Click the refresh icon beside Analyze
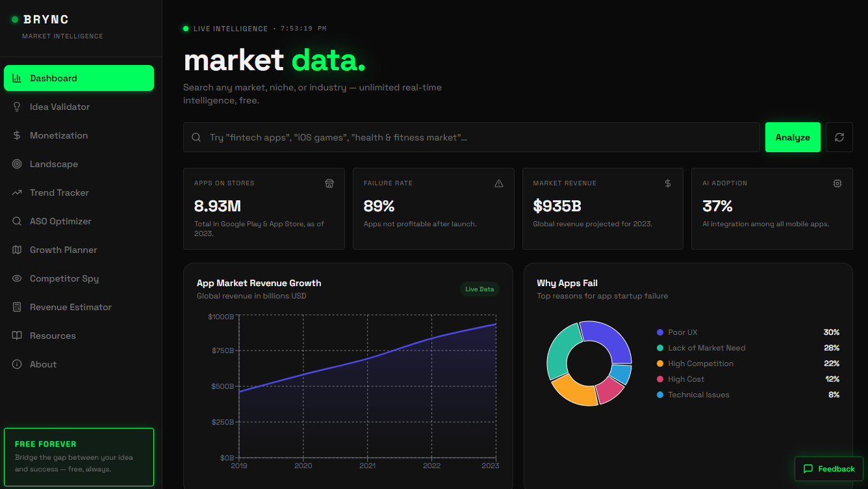868x489 pixels. (x=839, y=137)
